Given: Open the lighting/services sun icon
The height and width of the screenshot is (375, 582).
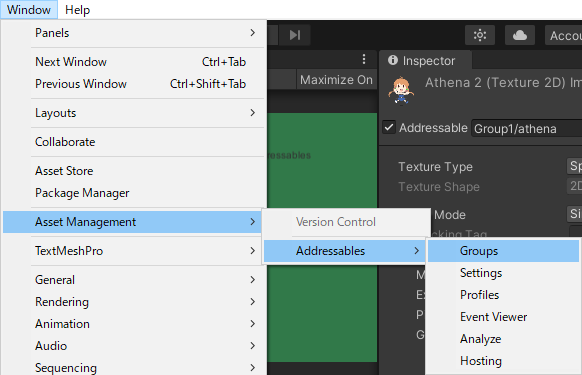Looking at the screenshot, I should (x=480, y=35).
